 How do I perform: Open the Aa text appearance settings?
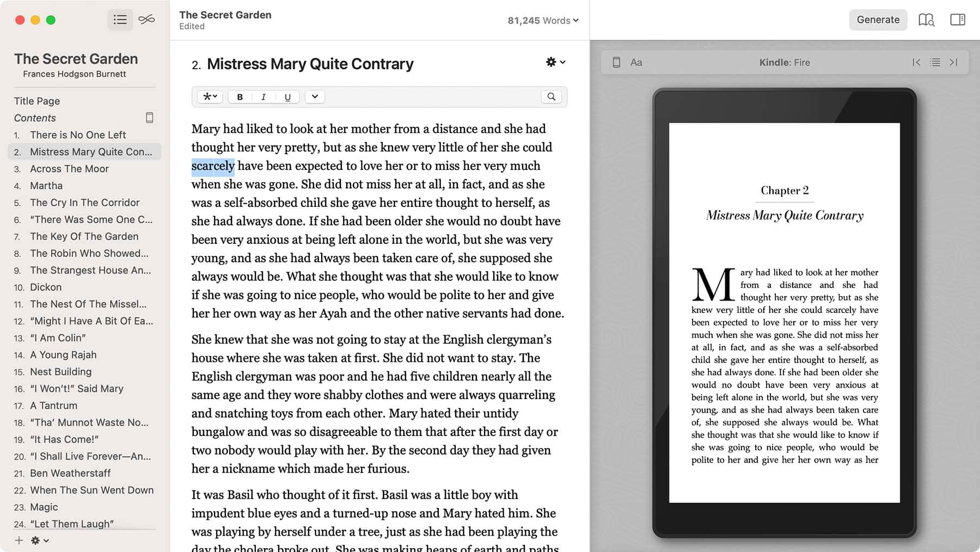tap(636, 62)
